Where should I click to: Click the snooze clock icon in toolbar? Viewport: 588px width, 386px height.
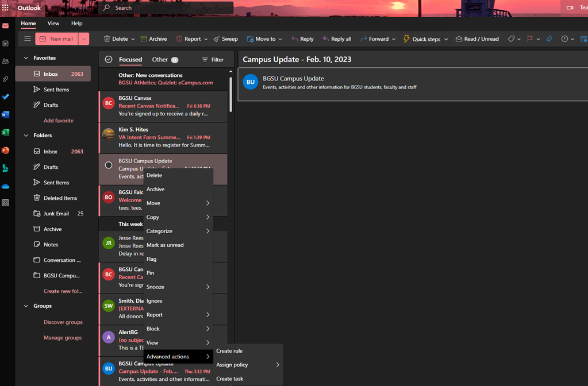pyautogui.click(x=564, y=39)
